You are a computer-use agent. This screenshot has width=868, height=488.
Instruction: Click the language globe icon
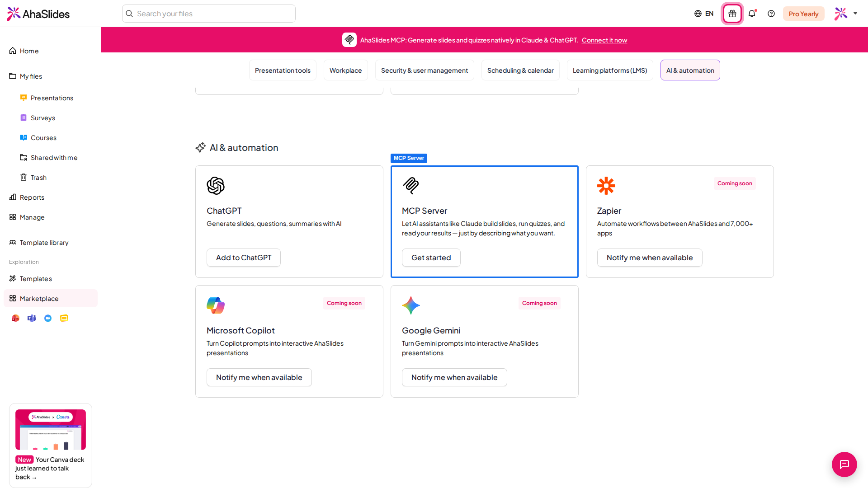[x=698, y=14]
